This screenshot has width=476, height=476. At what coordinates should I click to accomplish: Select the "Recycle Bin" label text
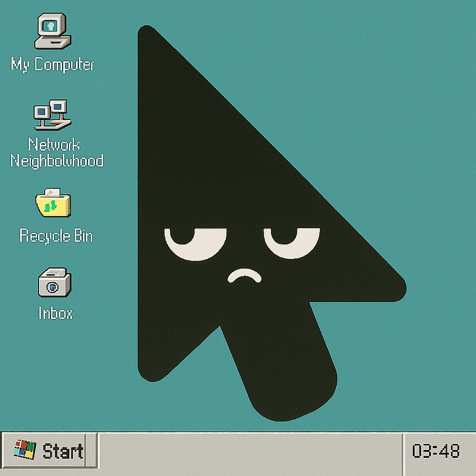(56, 236)
